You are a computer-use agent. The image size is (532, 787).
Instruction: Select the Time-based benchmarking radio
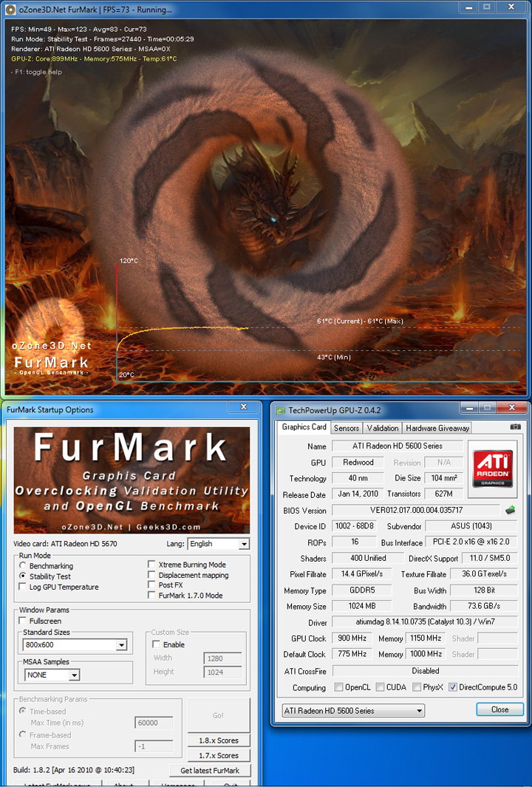click(x=23, y=711)
